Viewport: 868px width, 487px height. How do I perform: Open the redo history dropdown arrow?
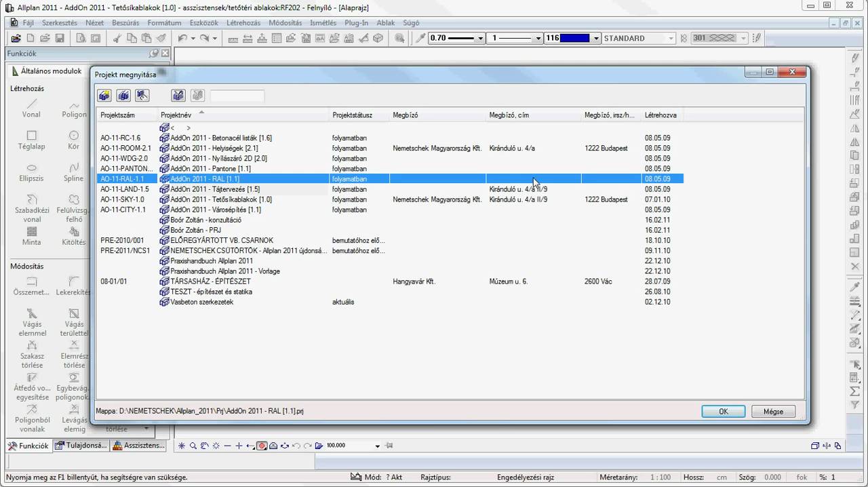coord(215,39)
